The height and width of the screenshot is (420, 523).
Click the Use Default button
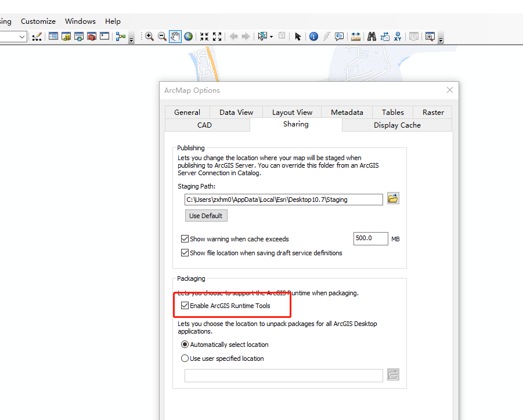point(206,215)
